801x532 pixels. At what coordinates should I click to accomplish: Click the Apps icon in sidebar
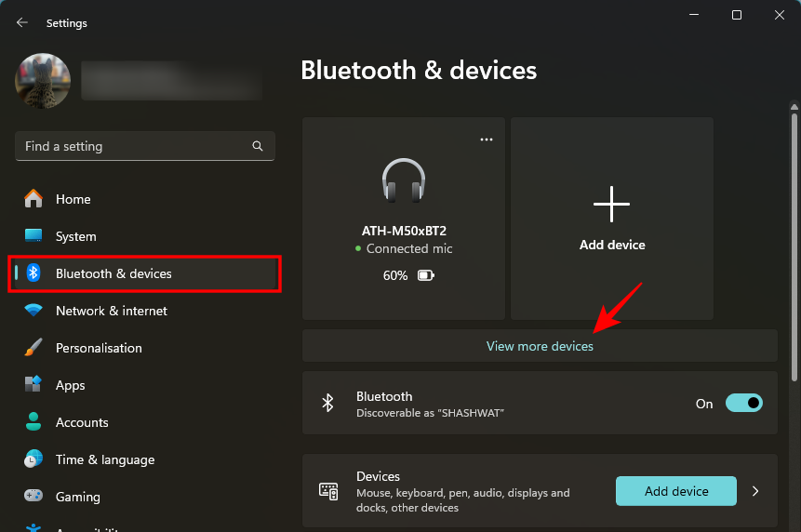coord(33,384)
